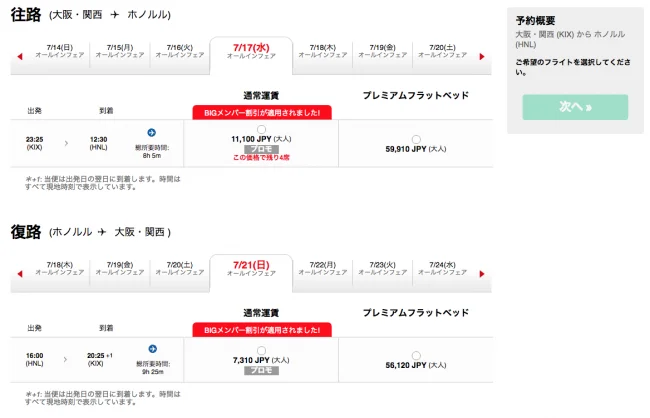
Task: Click the outbound previous-dates red arrow
Action: pos(18,57)
